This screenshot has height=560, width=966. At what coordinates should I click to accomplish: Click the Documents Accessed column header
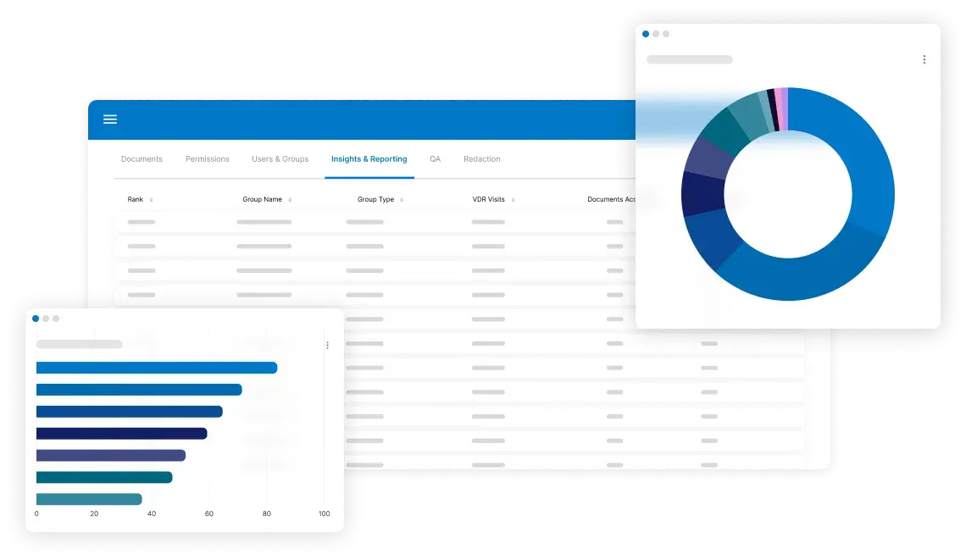(611, 200)
